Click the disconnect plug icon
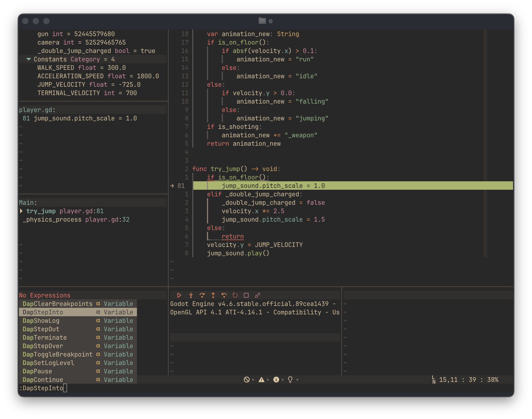This screenshot has width=532, height=419. point(258,295)
